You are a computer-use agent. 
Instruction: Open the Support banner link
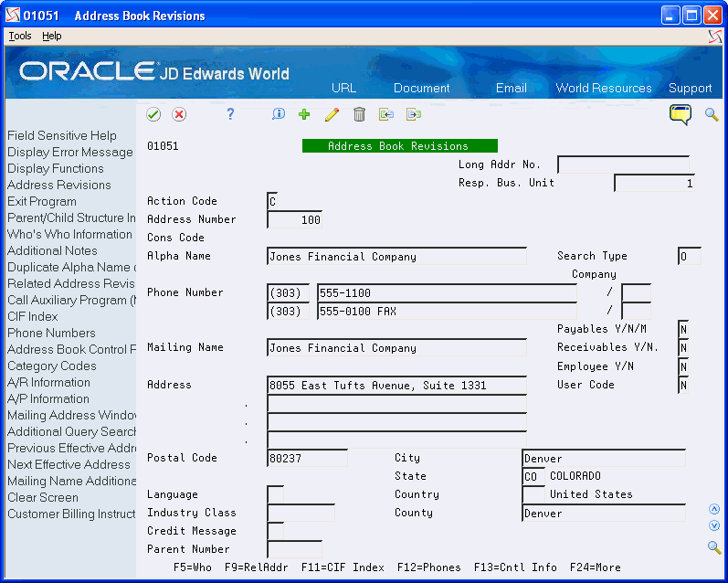(x=690, y=89)
